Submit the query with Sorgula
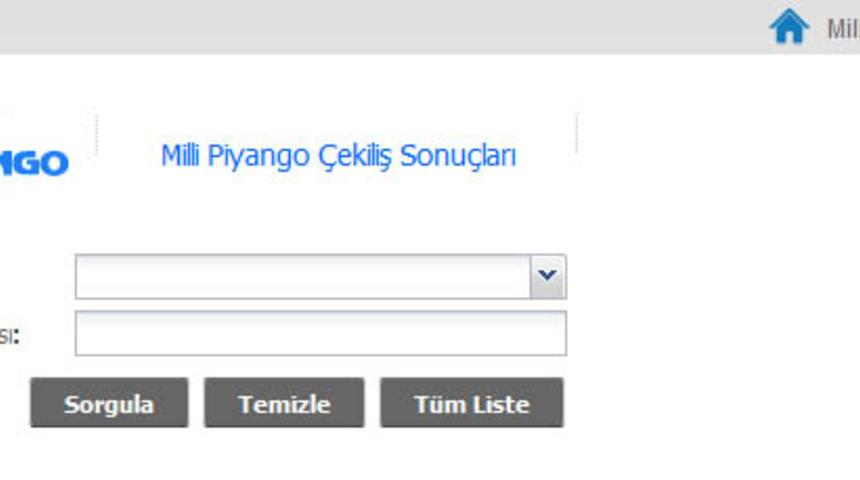 (x=109, y=402)
